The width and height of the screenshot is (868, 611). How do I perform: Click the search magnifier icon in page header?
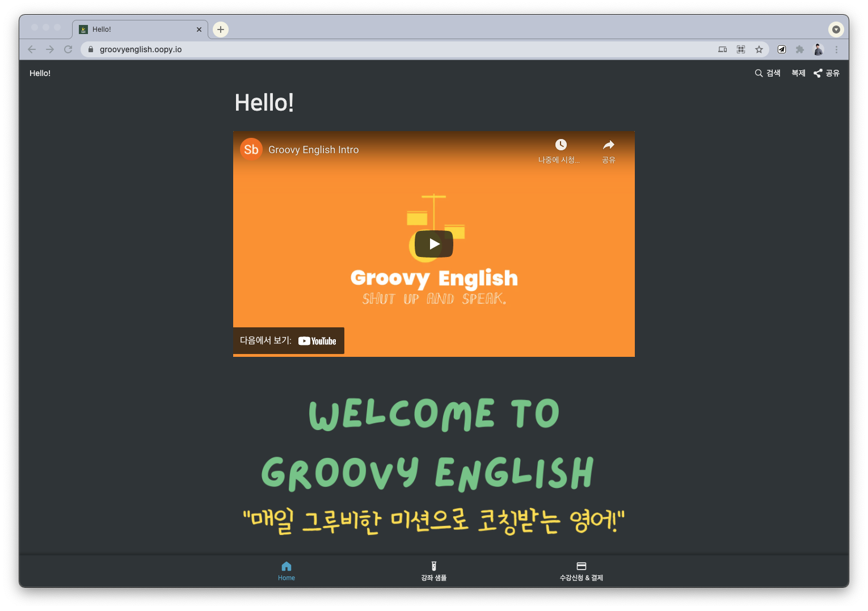click(x=759, y=73)
